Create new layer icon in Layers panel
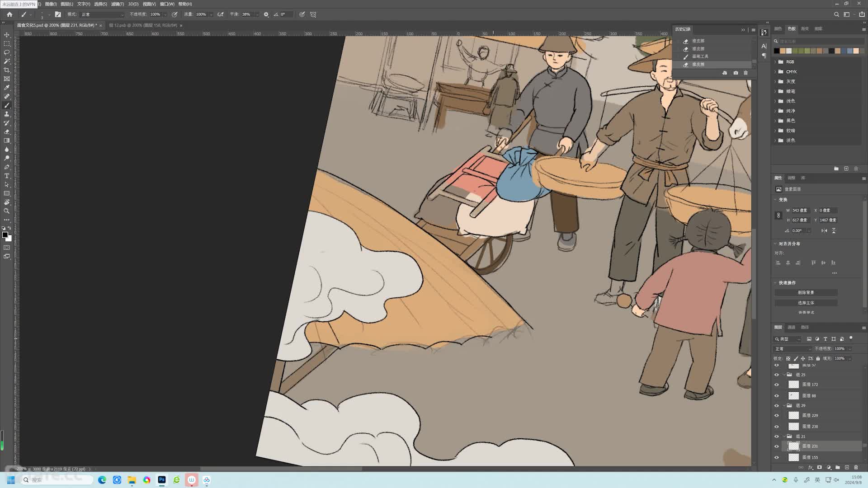Screen dimensions: 868x488 click(847, 468)
